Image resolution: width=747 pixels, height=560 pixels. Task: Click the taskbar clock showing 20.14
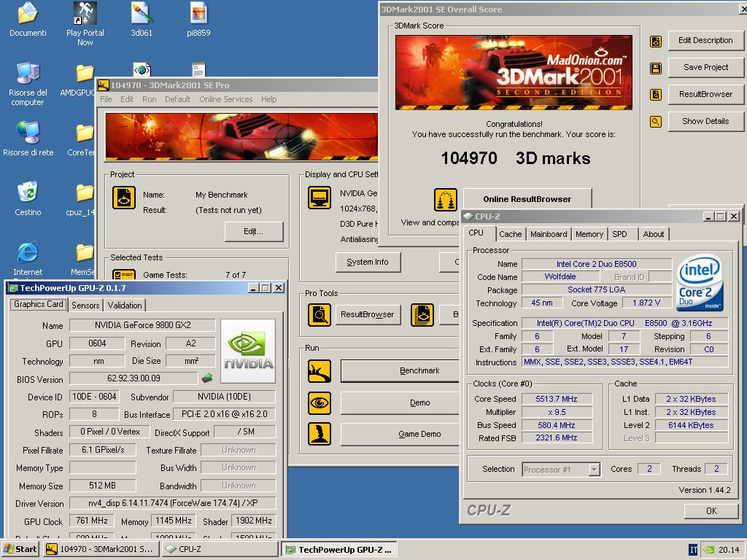point(729,550)
